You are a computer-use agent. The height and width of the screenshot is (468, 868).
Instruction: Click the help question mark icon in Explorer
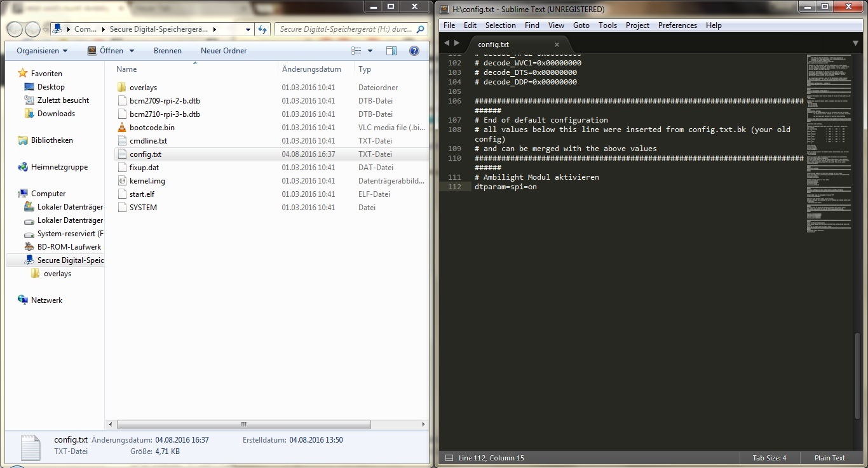coord(414,51)
